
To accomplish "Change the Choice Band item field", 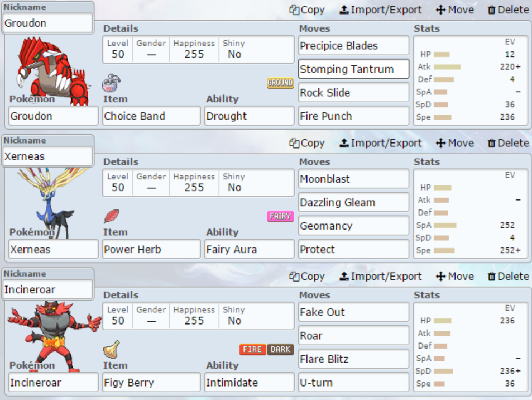I will (151, 116).
